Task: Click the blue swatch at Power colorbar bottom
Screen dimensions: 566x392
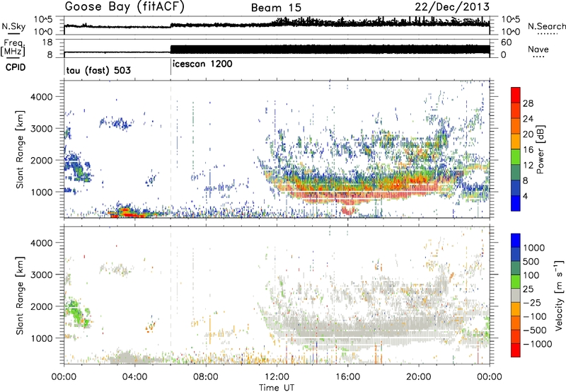Action: click(x=516, y=203)
